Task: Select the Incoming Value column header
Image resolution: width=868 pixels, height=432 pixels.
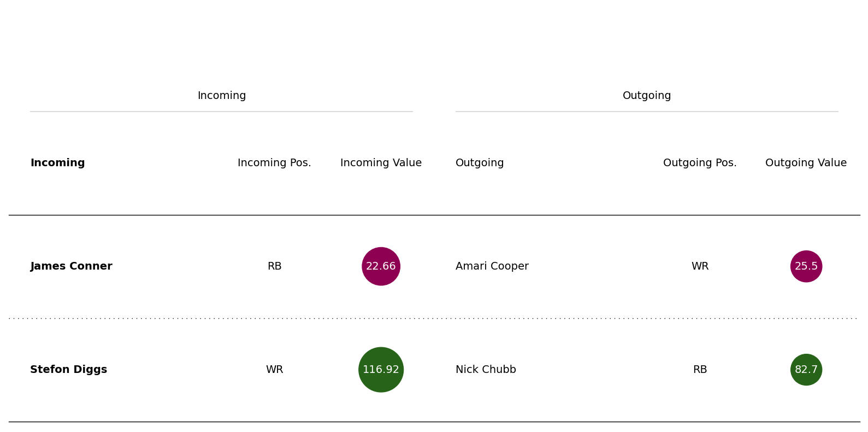Action: point(381,163)
